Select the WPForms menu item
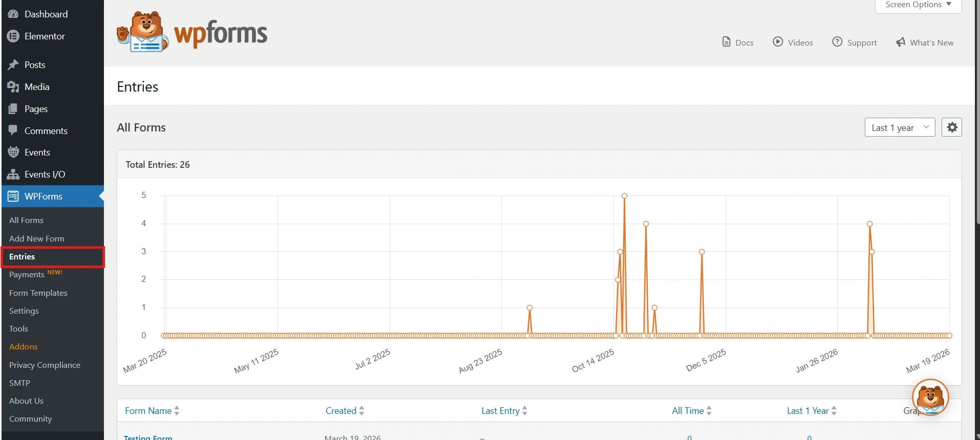Screen dimensions: 980x440 pyautogui.click(x=52, y=196)
